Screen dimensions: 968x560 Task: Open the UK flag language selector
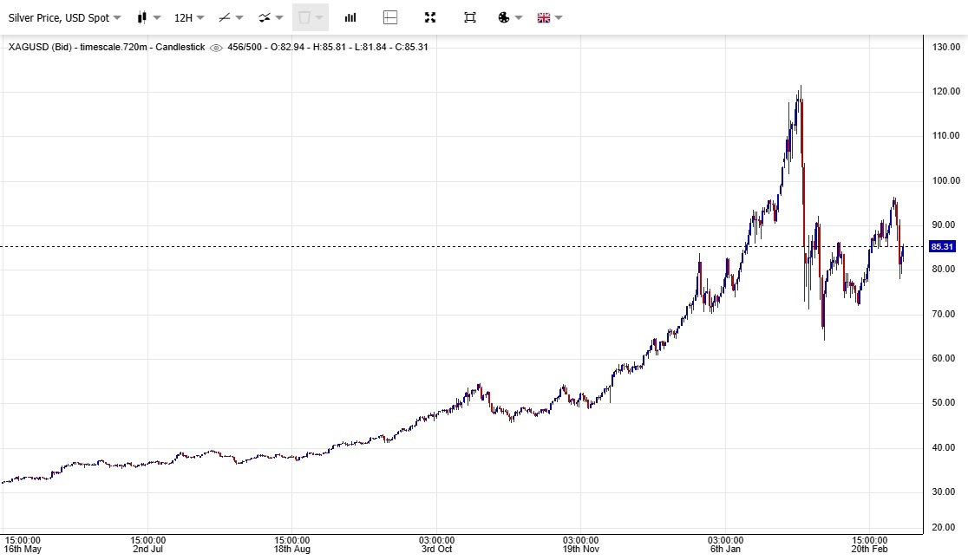coord(543,18)
